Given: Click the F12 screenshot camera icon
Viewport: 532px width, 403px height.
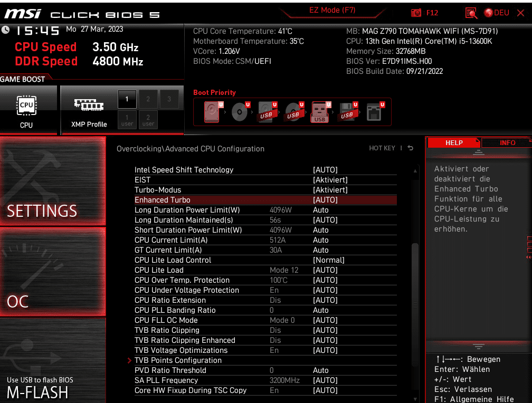Looking at the screenshot, I should pos(416,13).
